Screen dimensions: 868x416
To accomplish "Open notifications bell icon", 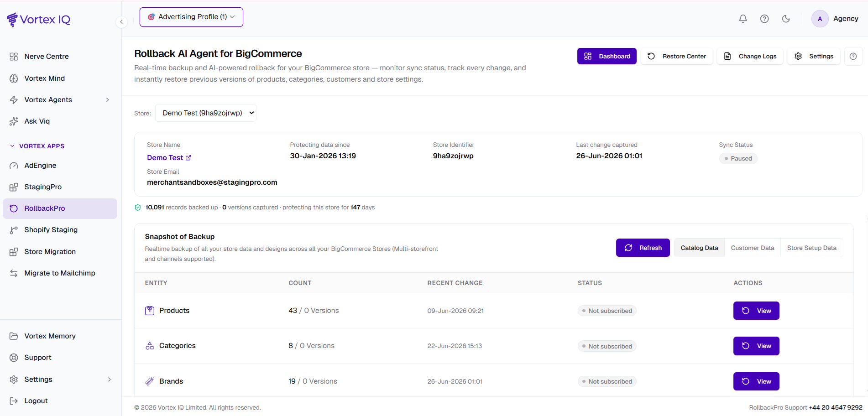I will 743,19.
